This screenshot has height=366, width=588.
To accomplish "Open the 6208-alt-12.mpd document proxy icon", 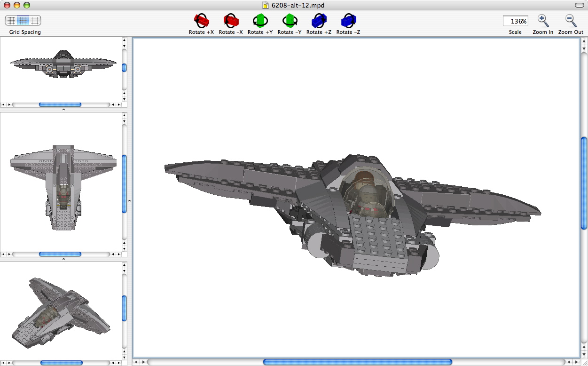I will [266, 5].
